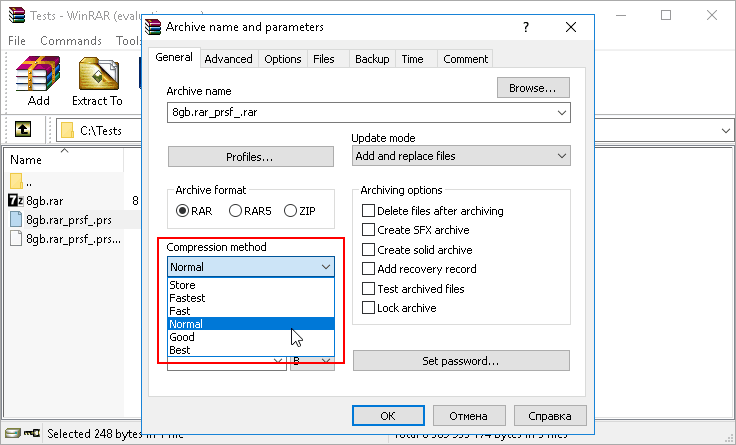Choose Fast compression method
This screenshot has width=736, height=445.
(x=251, y=311)
